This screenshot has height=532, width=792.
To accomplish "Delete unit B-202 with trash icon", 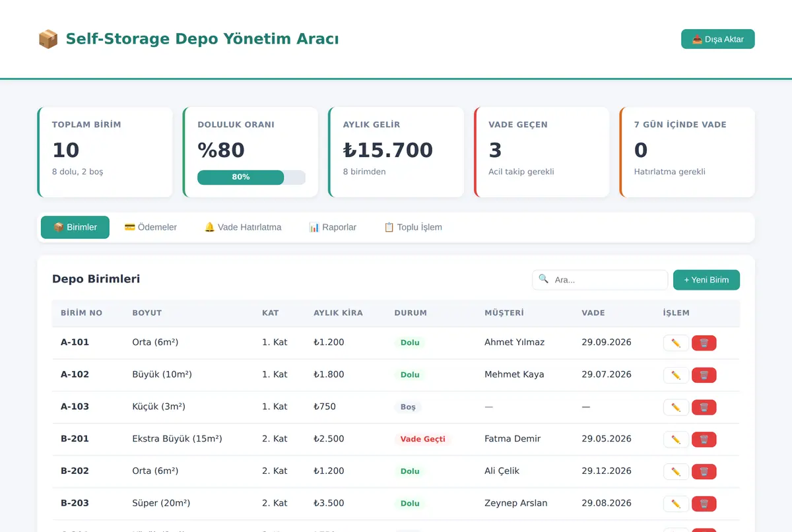I will pos(704,471).
